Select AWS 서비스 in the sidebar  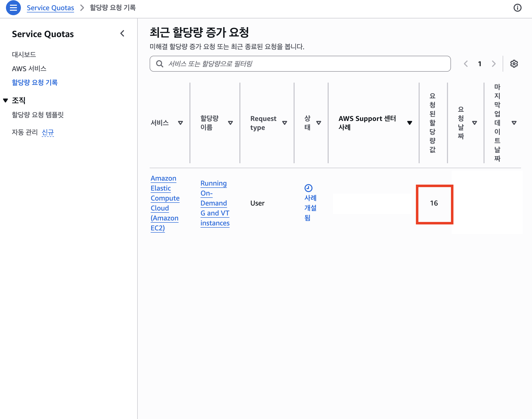(29, 69)
